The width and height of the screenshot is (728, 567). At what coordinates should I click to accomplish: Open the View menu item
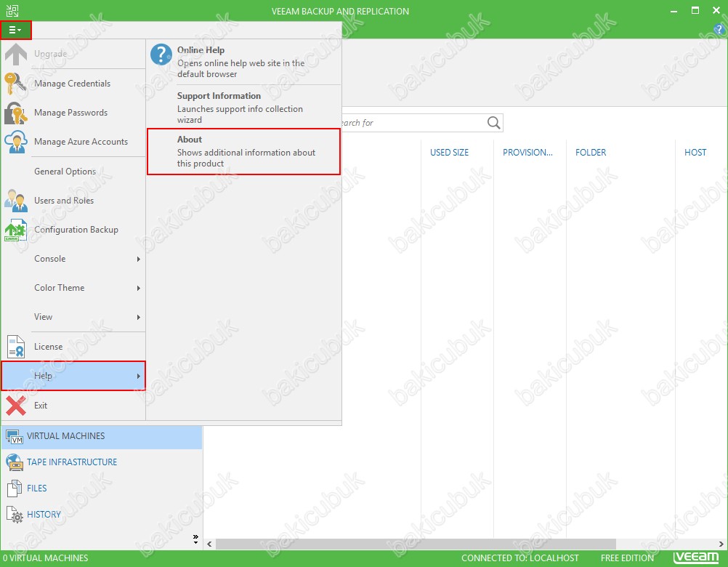tap(73, 317)
